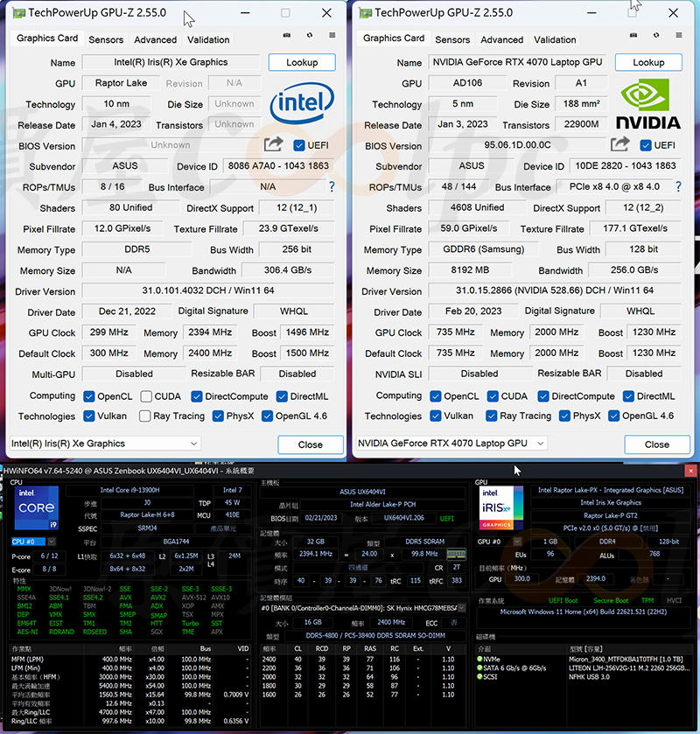700x734 pixels.
Task: Toggle OpenCL checkbox in Intel GPU-Z window
Action: click(x=89, y=396)
